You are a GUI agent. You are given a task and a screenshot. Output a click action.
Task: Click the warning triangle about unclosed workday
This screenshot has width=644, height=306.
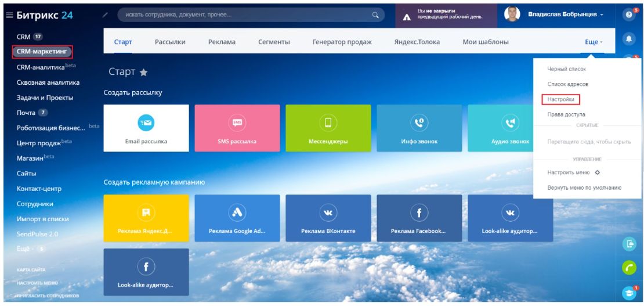(x=407, y=17)
